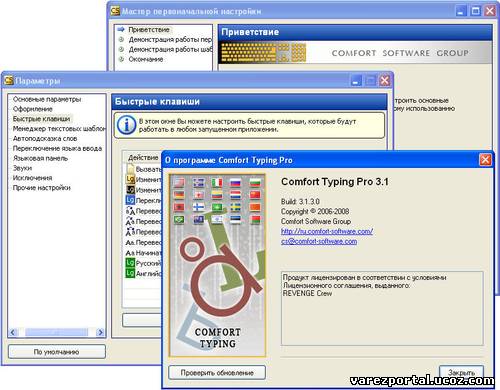Image resolution: width=500 pixels, height=390 pixels.
Task: Click the sidebar scrollbar right arrow
Action: 100,332
